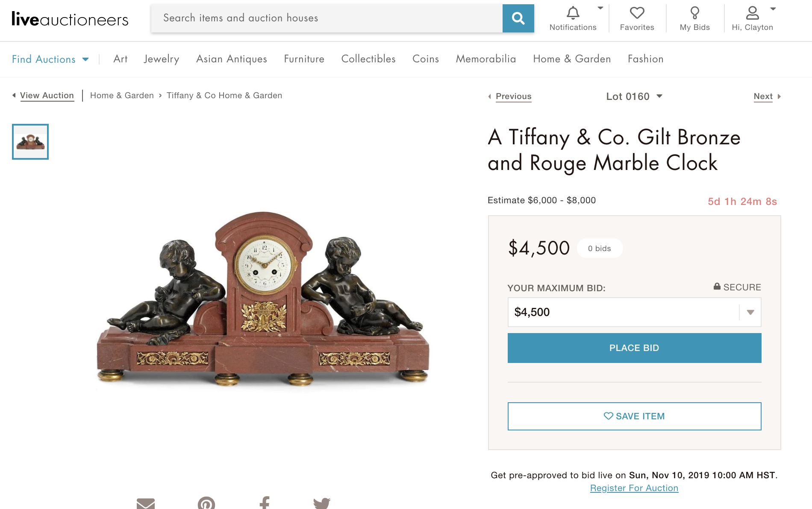The width and height of the screenshot is (812, 509).
Task: Click the user account profile icon
Action: point(752,13)
